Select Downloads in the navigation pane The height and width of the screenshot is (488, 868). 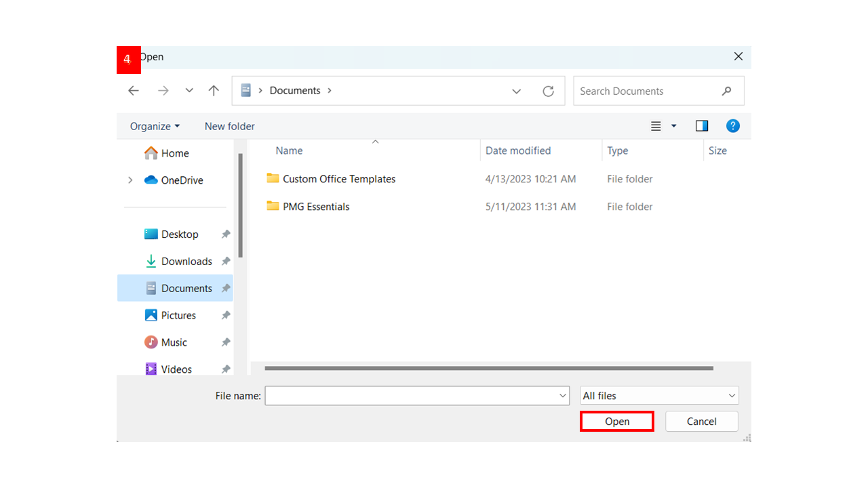[186, 262]
